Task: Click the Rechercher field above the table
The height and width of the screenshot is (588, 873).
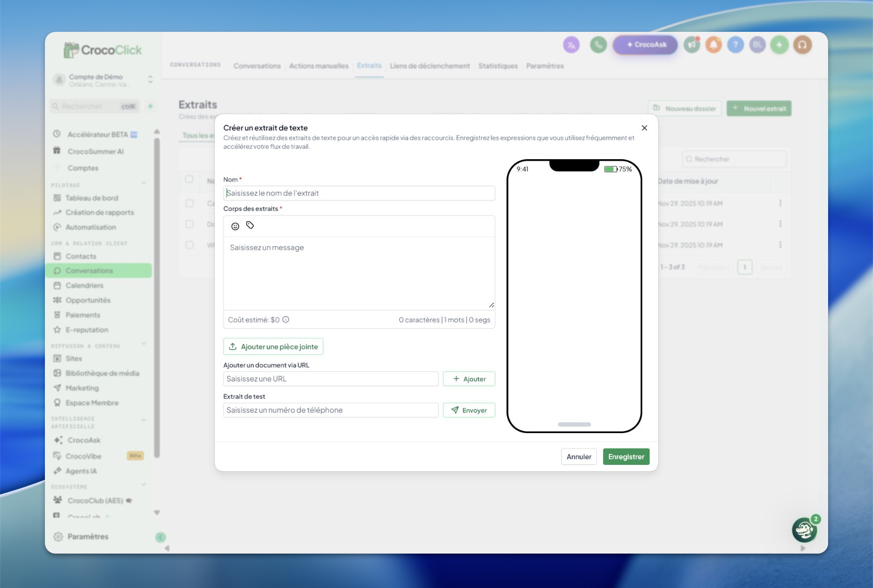Action: [734, 159]
